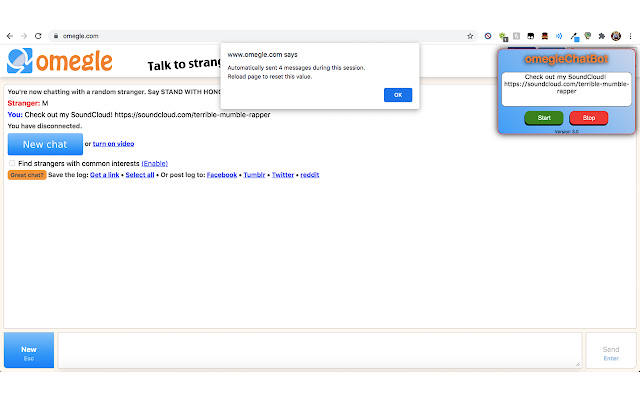Viewport: 640px width, 400px height.
Task: Reload the omegle.com page
Action: click(x=38, y=36)
